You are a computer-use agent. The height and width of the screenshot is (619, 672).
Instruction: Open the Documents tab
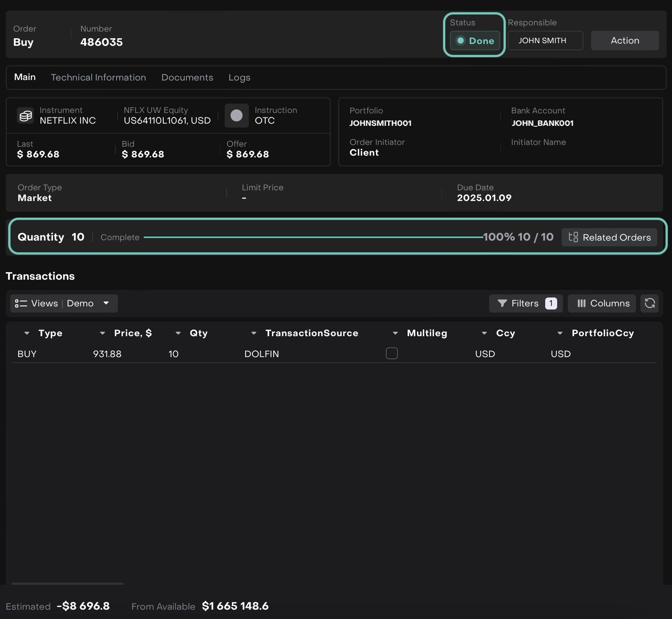187,77
